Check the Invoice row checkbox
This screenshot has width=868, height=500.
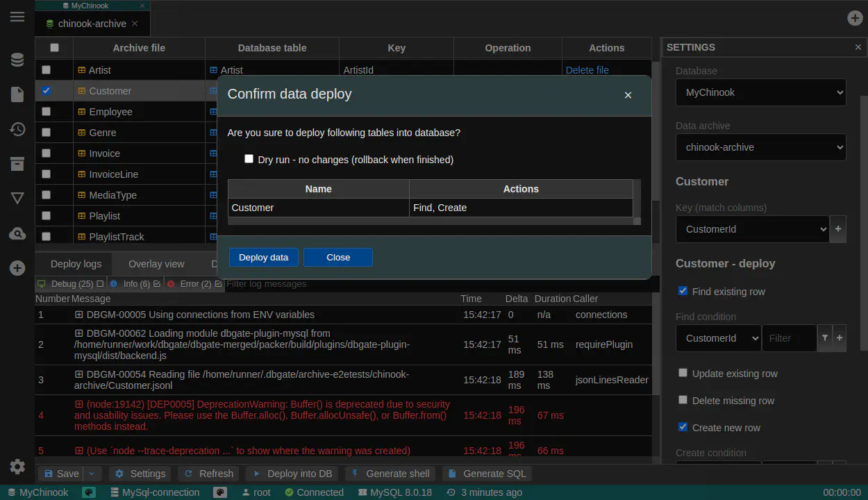(47, 153)
